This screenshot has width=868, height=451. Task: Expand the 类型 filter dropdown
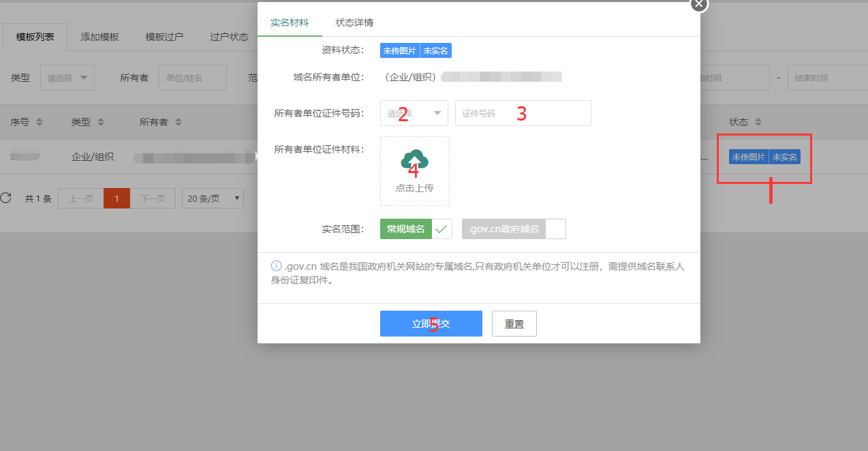pos(67,78)
